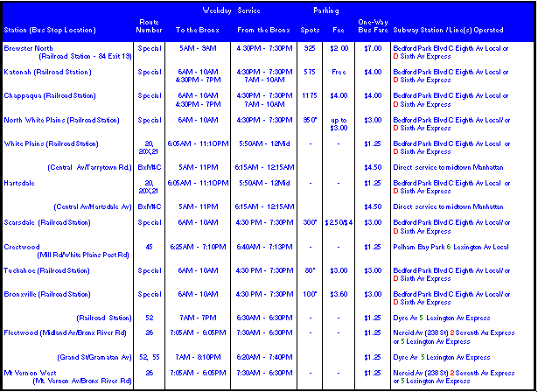Click 'BxM4C' route in Central Av/Hartsdale row

pos(150,206)
